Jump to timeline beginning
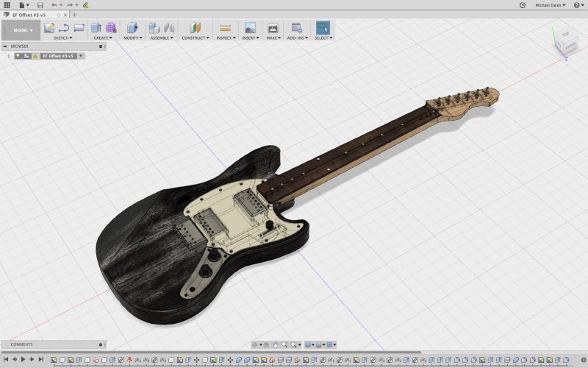588x368 pixels. point(6,359)
